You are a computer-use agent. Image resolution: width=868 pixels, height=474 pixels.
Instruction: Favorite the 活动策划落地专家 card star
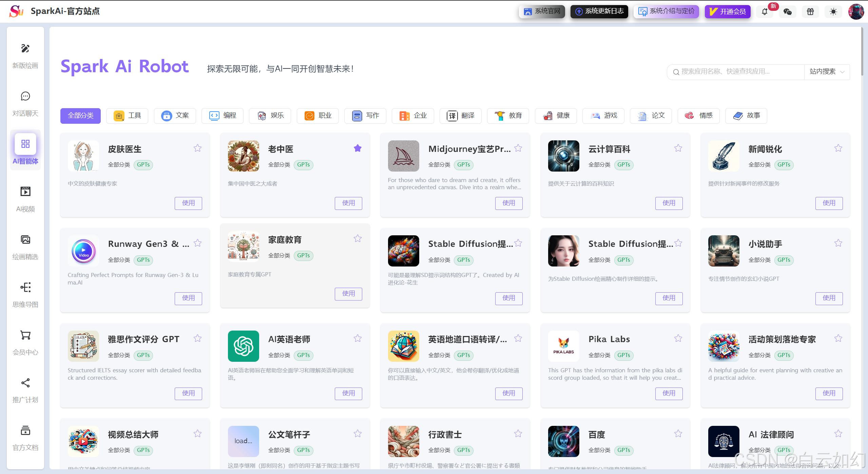(x=838, y=338)
